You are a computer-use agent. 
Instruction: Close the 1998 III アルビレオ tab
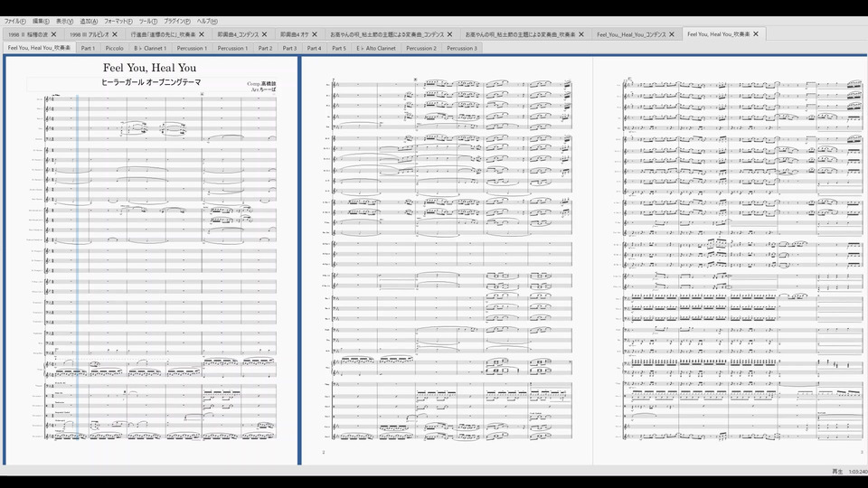click(115, 34)
